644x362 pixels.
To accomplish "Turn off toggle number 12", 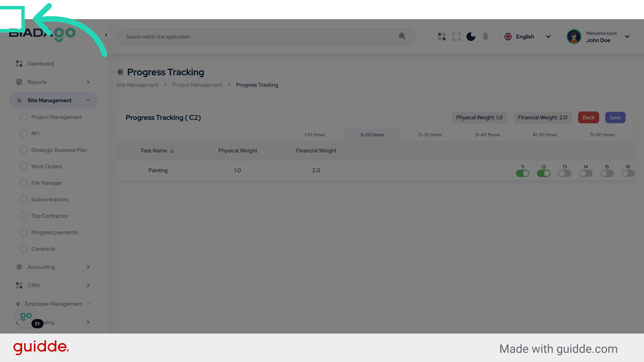I will pyautogui.click(x=543, y=173).
